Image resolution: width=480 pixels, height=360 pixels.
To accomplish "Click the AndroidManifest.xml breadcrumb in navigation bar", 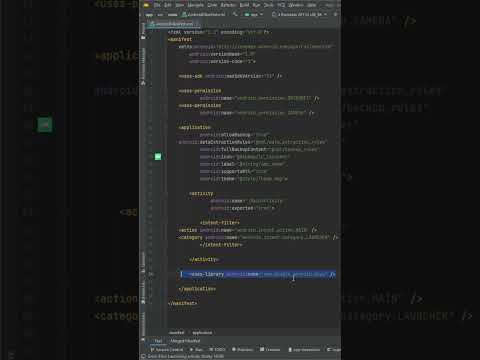I will [x=203, y=14].
